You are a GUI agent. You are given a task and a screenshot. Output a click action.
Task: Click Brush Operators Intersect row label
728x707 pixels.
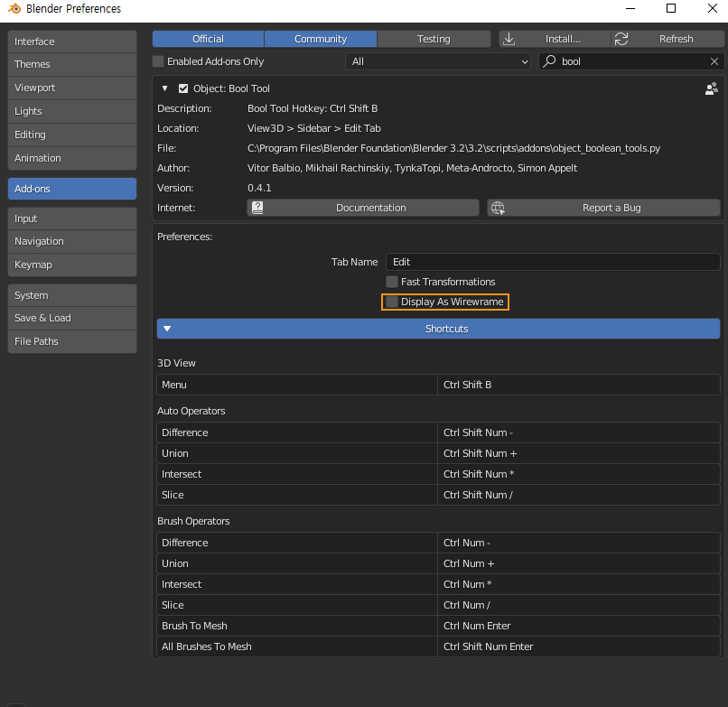297,584
